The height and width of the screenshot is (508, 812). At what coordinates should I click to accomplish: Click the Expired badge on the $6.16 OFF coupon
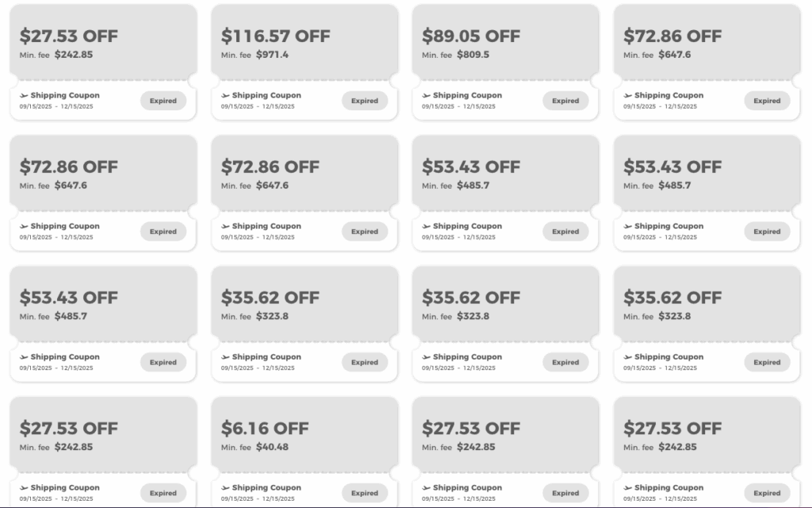[364, 492]
